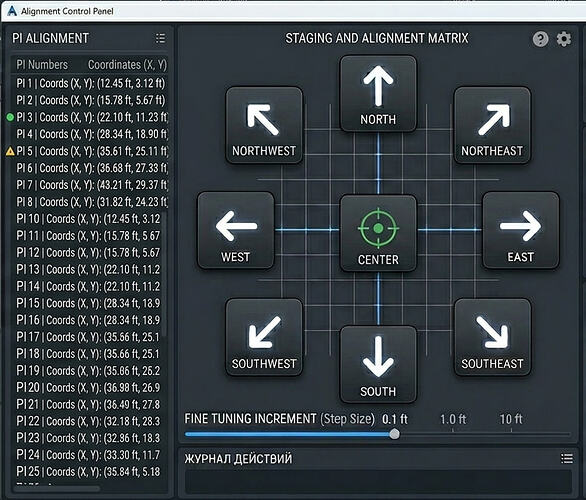Nudge position WEST using left arrow
This screenshot has width=586, height=500.
(x=236, y=230)
